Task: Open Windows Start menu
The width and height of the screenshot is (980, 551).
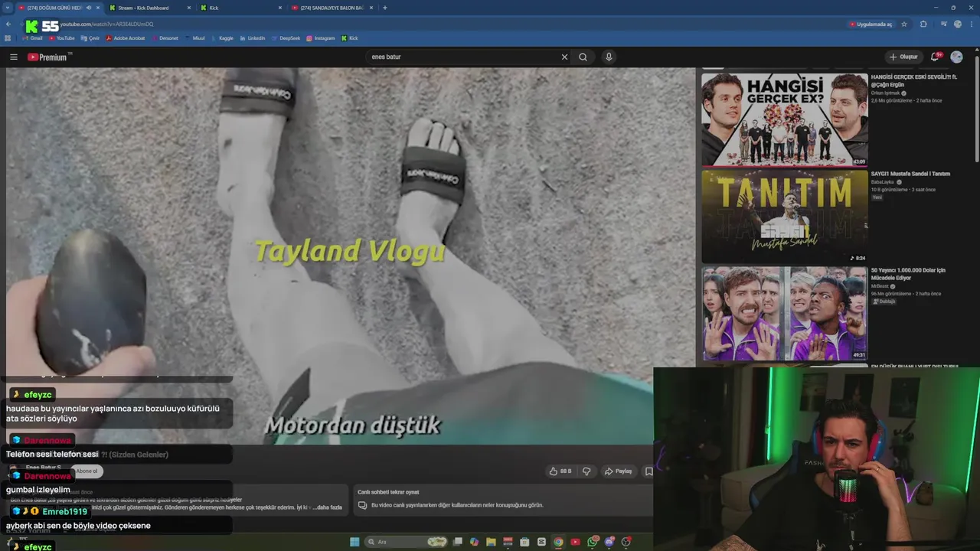Action: pos(354,542)
